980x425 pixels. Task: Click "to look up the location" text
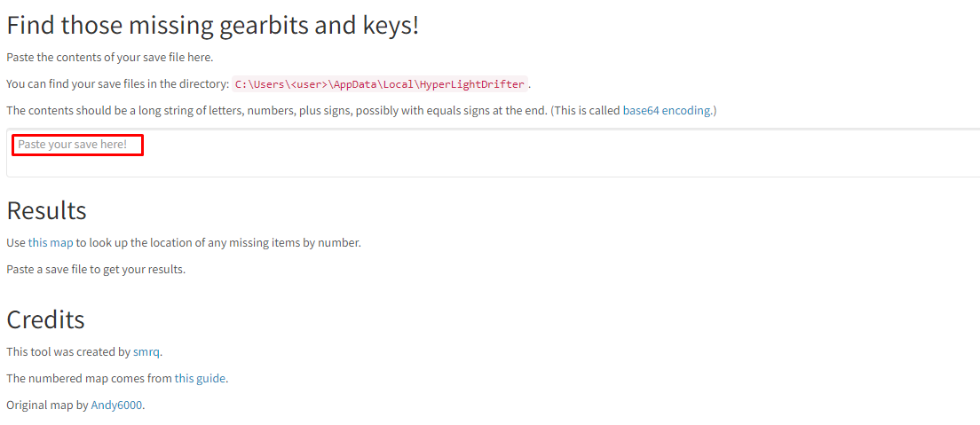[142, 242]
